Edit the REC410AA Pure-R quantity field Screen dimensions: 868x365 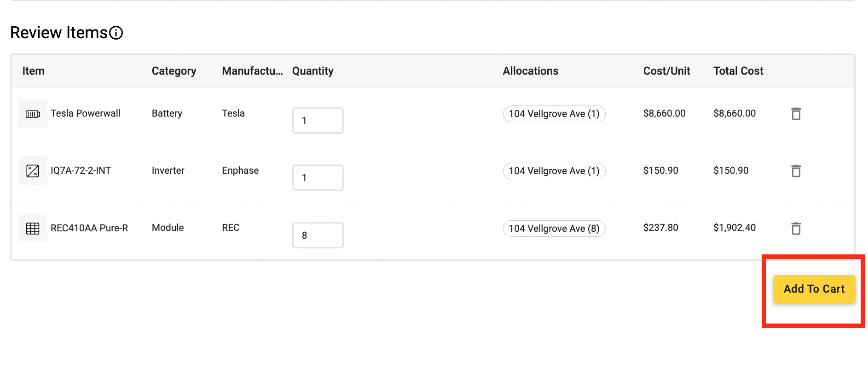tap(318, 235)
